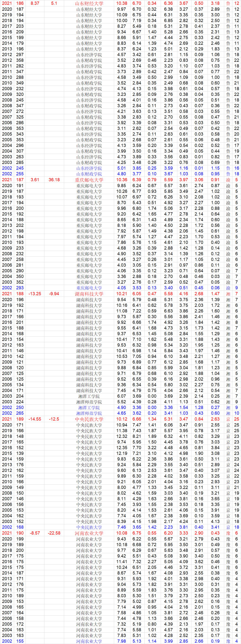The width and height of the screenshot is (241, 644).
Task: Click total 12.32 in the 中央民族大学 2018 row
Action: pos(122,436)
